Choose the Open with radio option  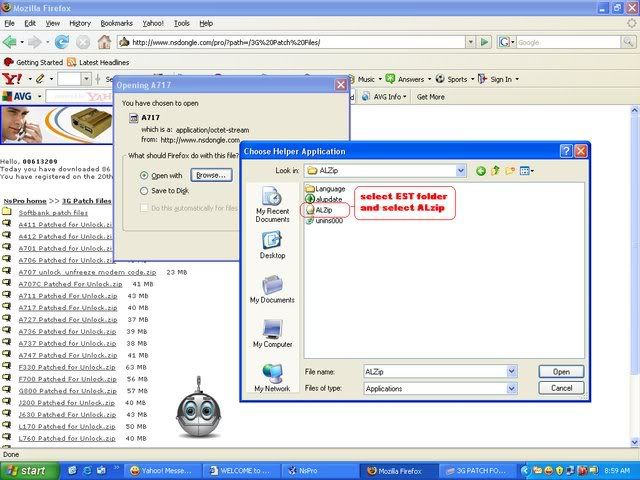click(144, 176)
